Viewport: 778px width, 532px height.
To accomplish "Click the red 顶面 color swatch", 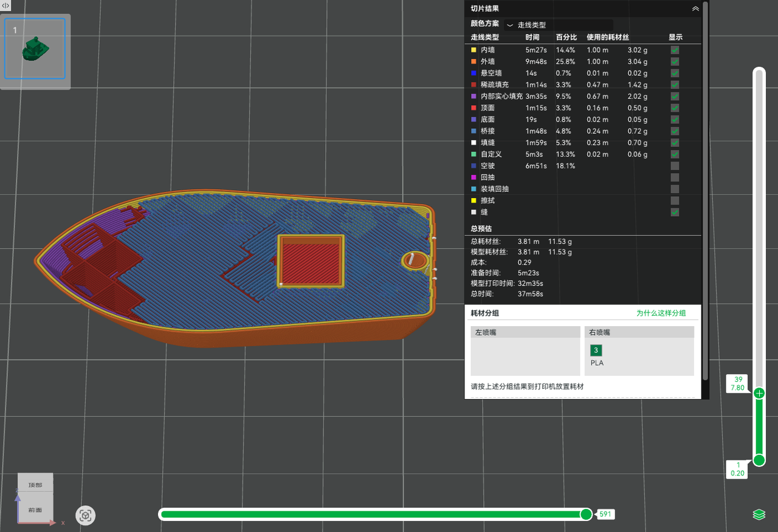I will point(474,107).
